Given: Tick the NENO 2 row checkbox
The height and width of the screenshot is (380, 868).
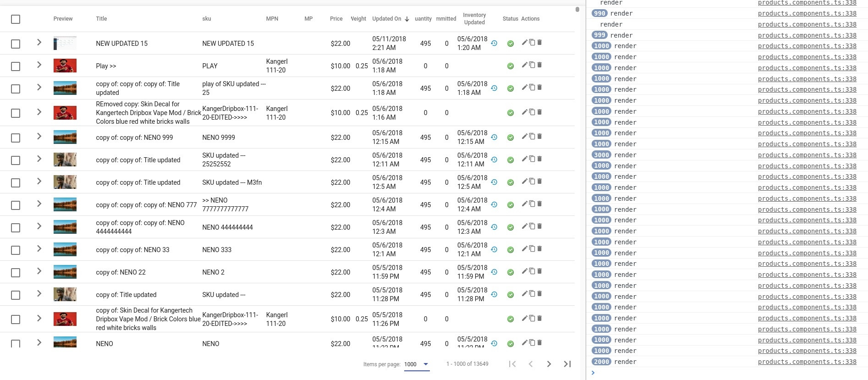Looking at the screenshot, I should click(x=16, y=272).
